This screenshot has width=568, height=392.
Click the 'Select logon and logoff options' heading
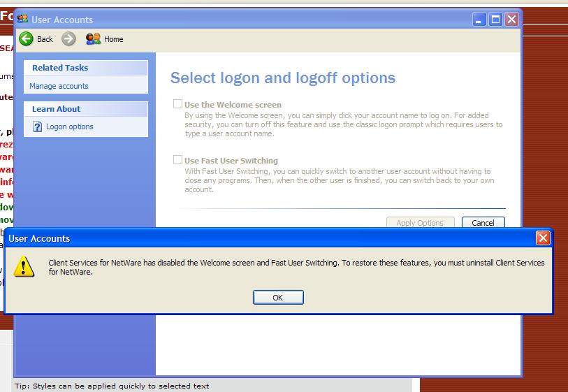click(x=282, y=78)
